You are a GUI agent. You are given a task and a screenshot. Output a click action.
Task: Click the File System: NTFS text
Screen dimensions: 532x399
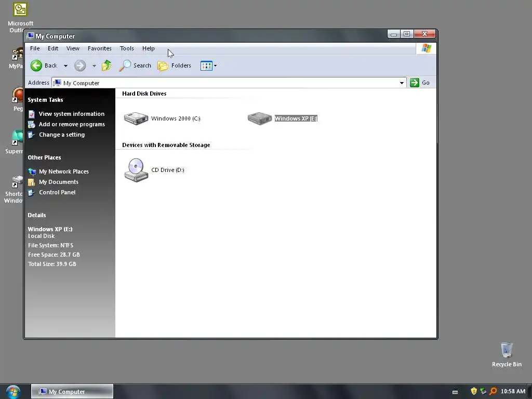[x=50, y=245]
